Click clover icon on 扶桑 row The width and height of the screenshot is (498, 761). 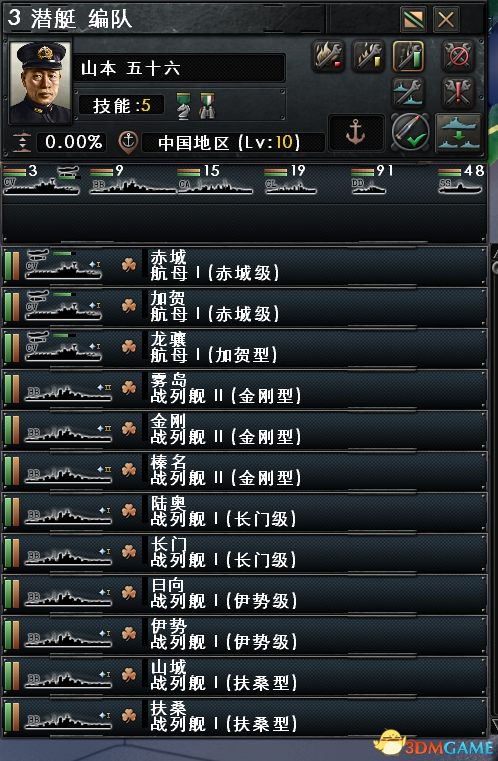pos(129,716)
